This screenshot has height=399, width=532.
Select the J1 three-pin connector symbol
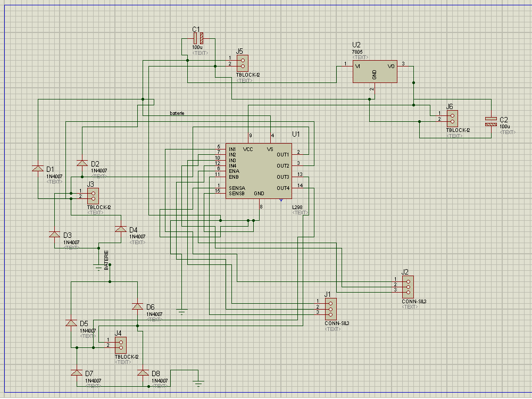(331, 309)
